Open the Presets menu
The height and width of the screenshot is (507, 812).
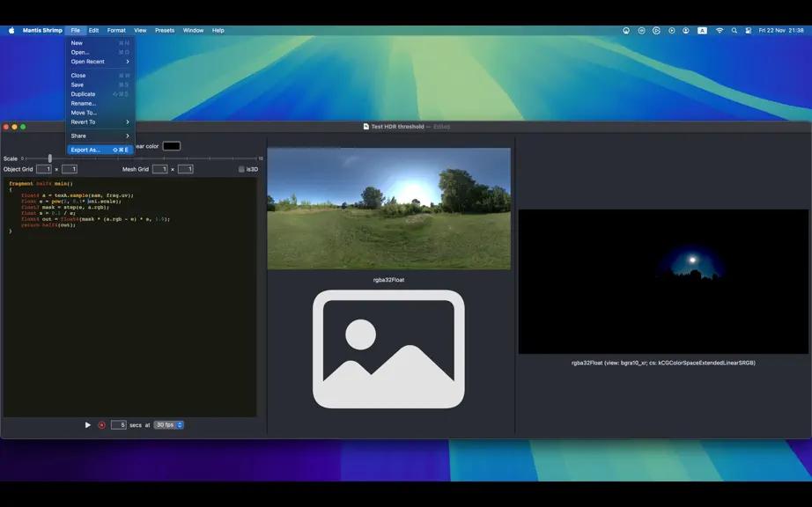165,31
